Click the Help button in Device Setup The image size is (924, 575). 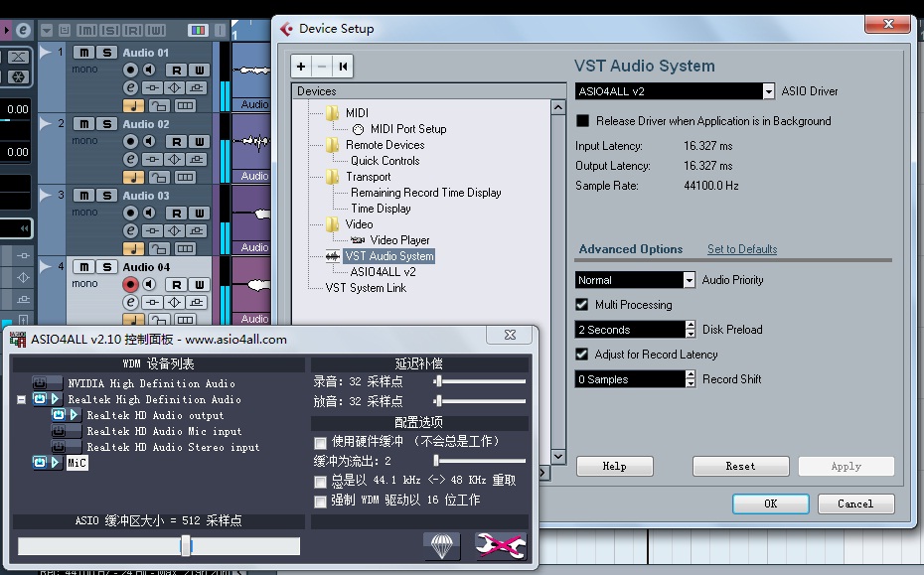(615, 466)
